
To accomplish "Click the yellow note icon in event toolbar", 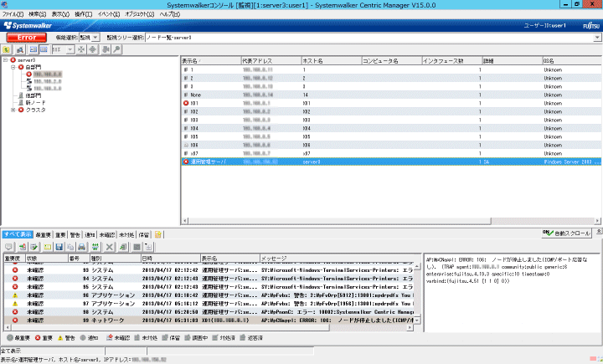I will click(47, 247).
